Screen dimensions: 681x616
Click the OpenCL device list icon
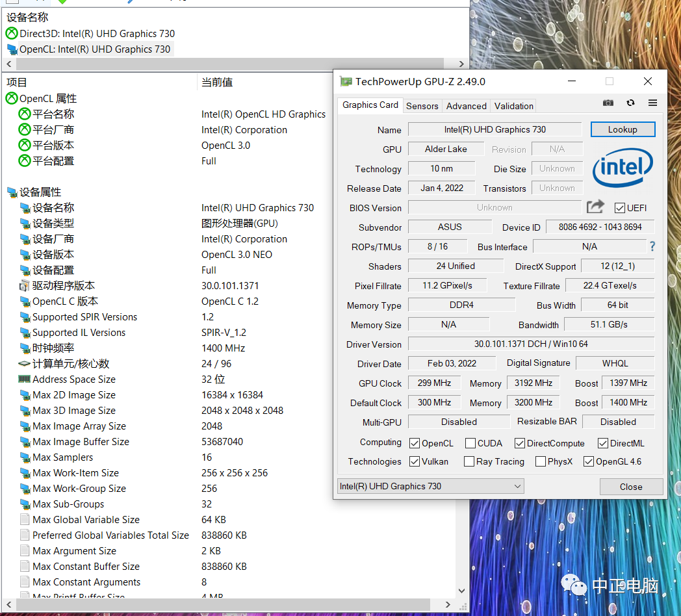pos(12,49)
